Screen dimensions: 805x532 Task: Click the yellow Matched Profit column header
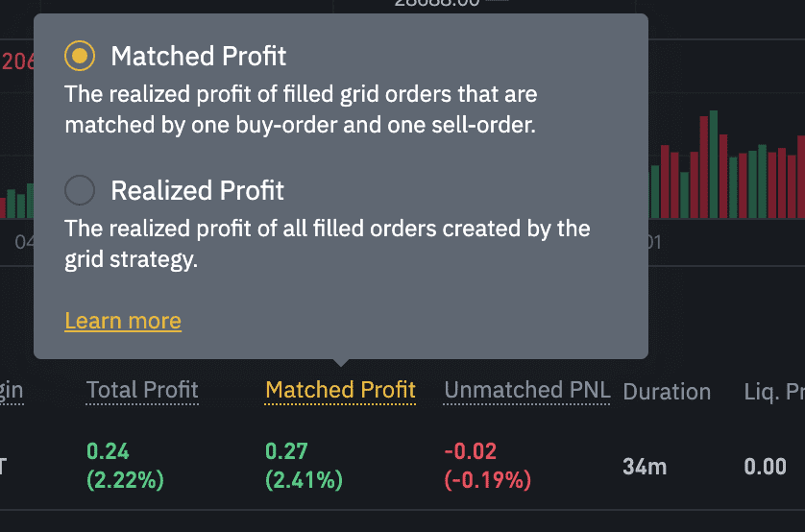[340, 390]
